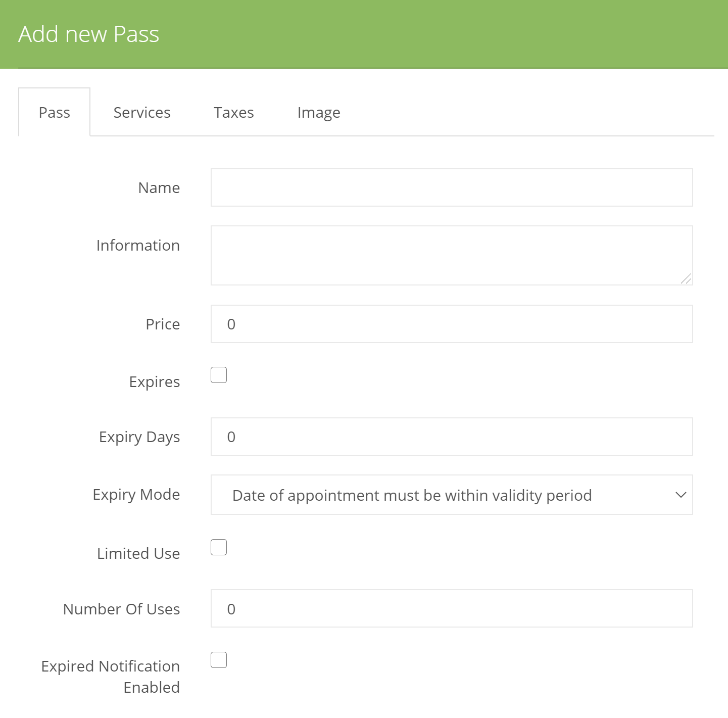The image size is (728, 718).
Task: Click the Expiry Days input box
Action: pyautogui.click(x=452, y=437)
